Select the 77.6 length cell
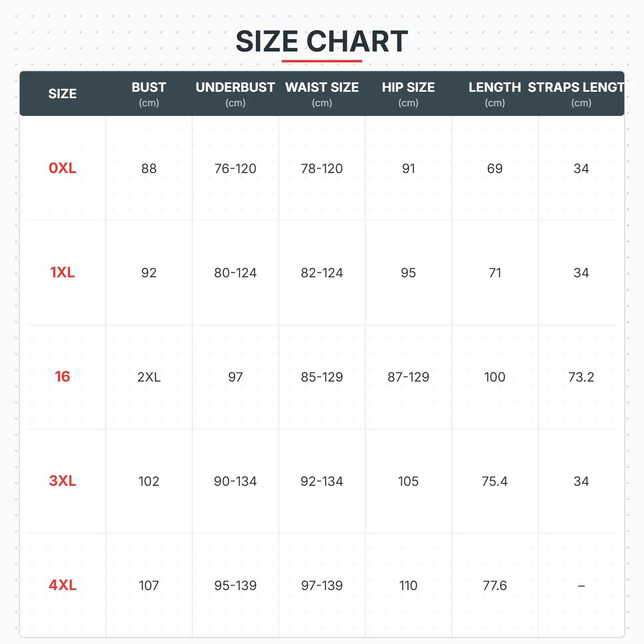The width and height of the screenshot is (644, 644). tap(495, 586)
